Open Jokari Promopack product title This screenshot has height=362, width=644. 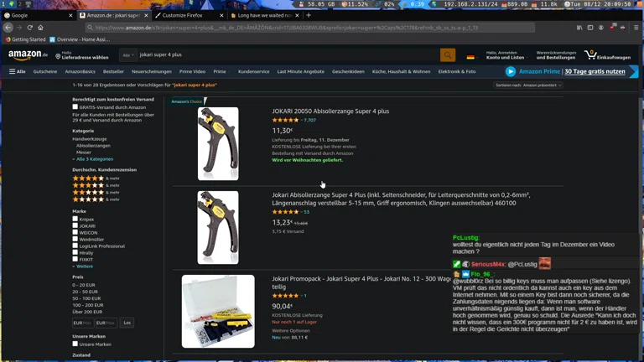361,282
